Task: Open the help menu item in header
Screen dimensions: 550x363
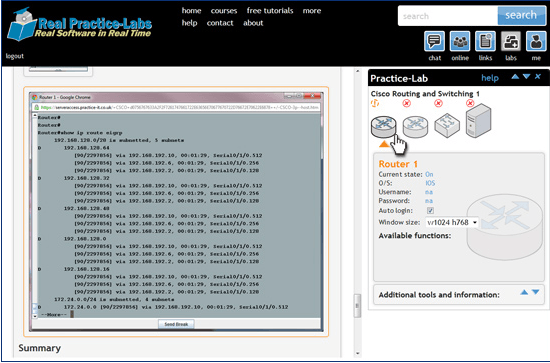Action: [189, 23]
